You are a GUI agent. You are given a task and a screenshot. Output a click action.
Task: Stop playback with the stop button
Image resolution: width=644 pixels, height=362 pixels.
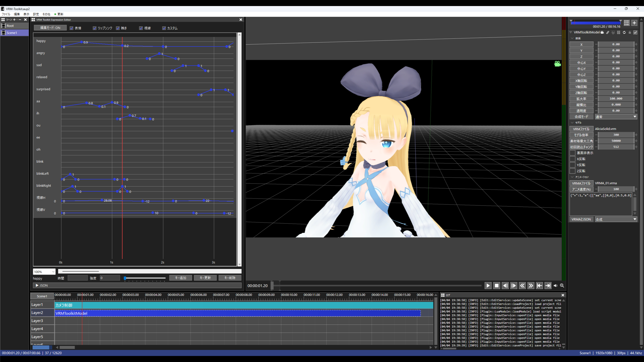click(x=497, y=286)
